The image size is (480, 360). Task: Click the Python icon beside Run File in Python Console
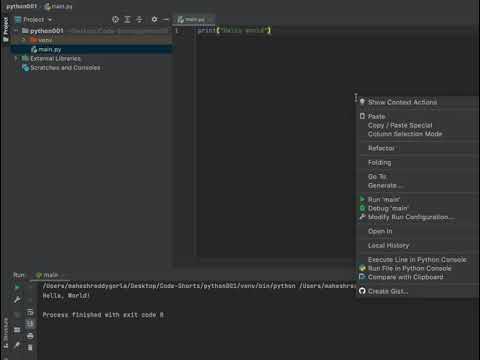362,268
